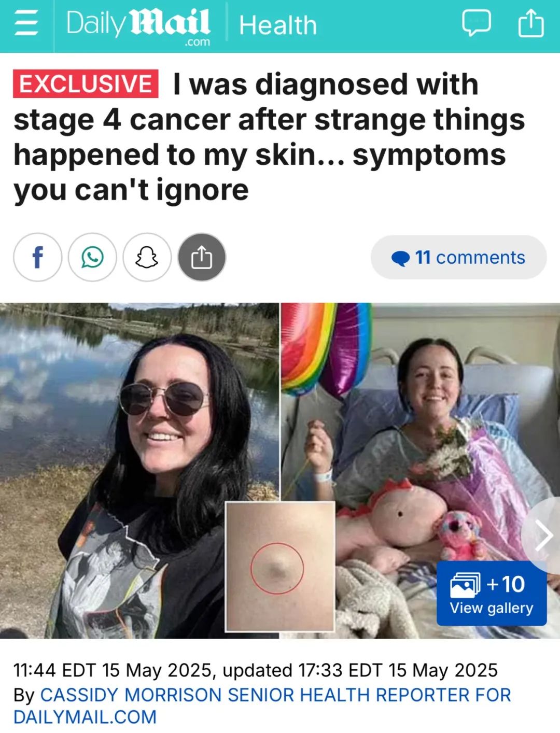View the woman by the lake photo
This screenshot has height=733, width=560.
139,470
